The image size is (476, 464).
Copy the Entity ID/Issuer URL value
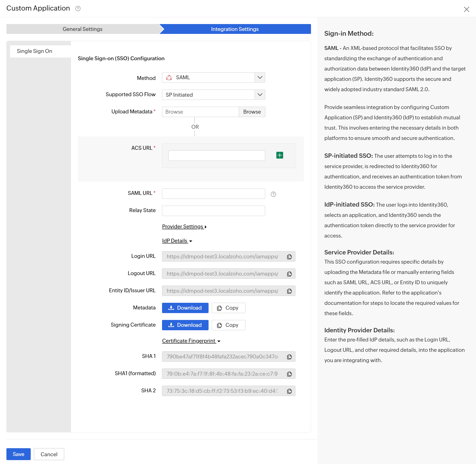289,291
